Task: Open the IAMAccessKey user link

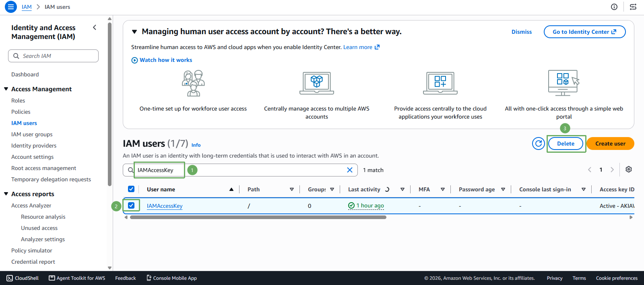Action: pos(165,206)
